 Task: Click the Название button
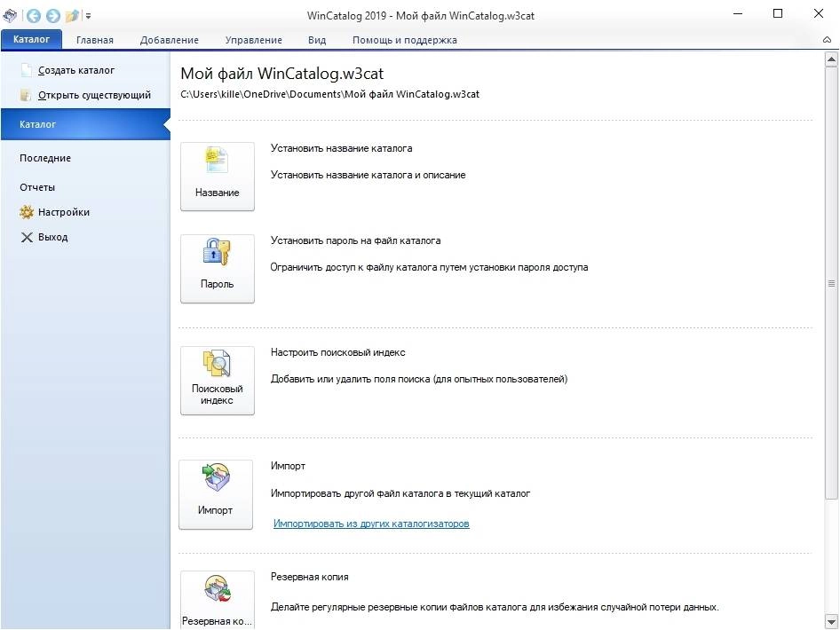click(217, 176)
